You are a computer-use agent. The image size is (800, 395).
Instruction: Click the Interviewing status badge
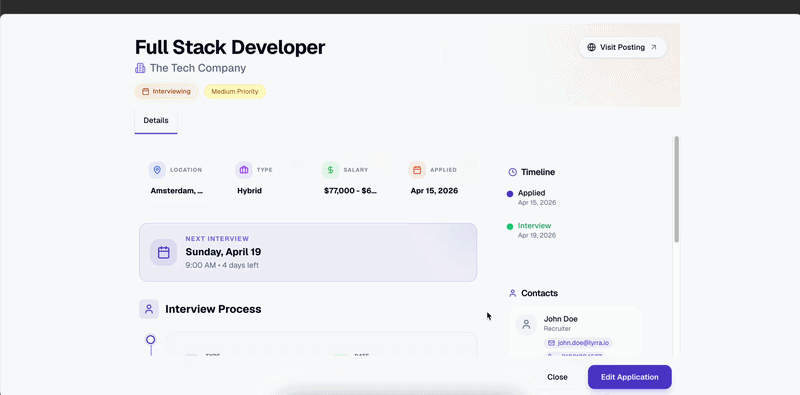(x=166, y=92)
